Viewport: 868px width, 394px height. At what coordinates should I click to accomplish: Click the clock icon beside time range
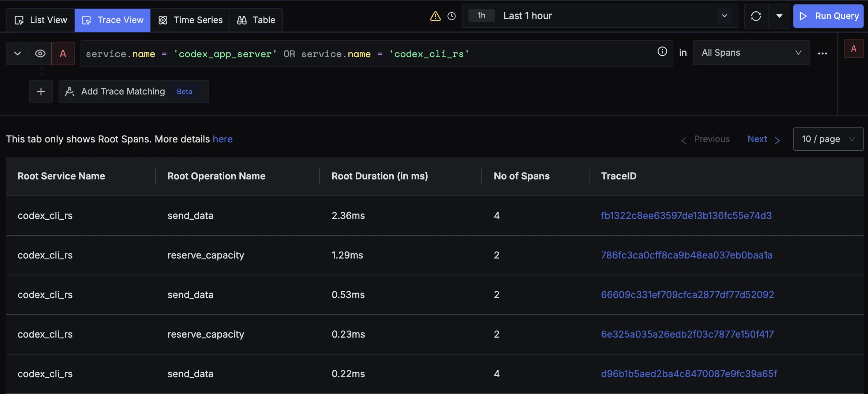click(x=452, y=16)
